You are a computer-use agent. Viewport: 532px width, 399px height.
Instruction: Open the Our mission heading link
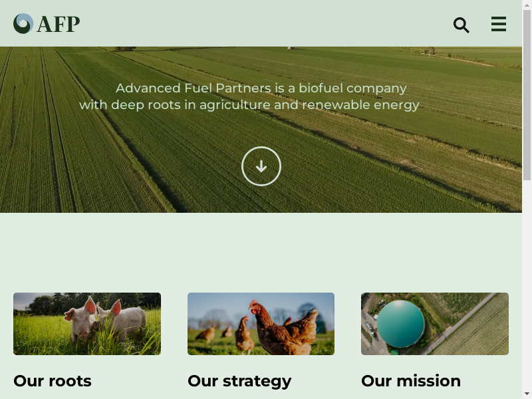pos(411,380)
